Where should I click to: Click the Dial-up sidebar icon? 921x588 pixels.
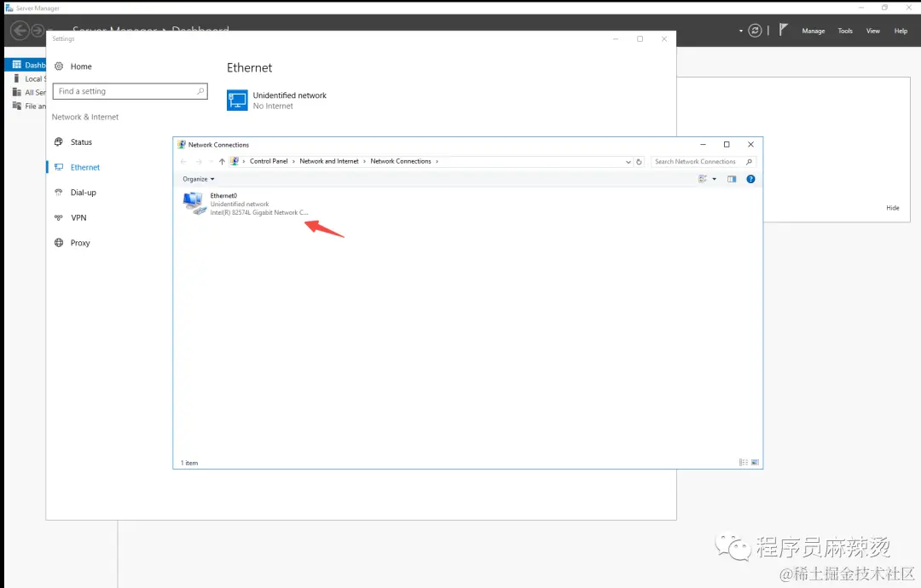click(x=59, y=193)
